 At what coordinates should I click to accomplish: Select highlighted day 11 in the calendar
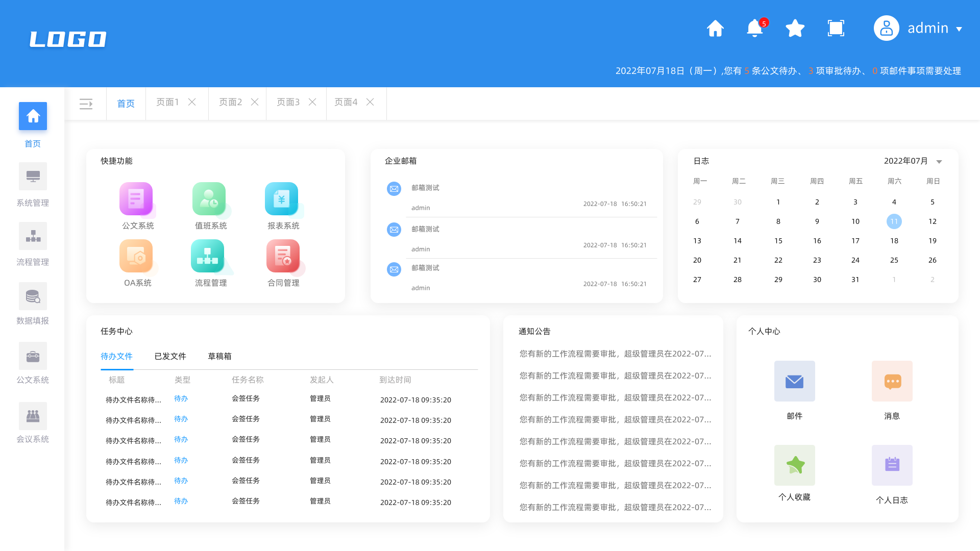tap(894, 221)
